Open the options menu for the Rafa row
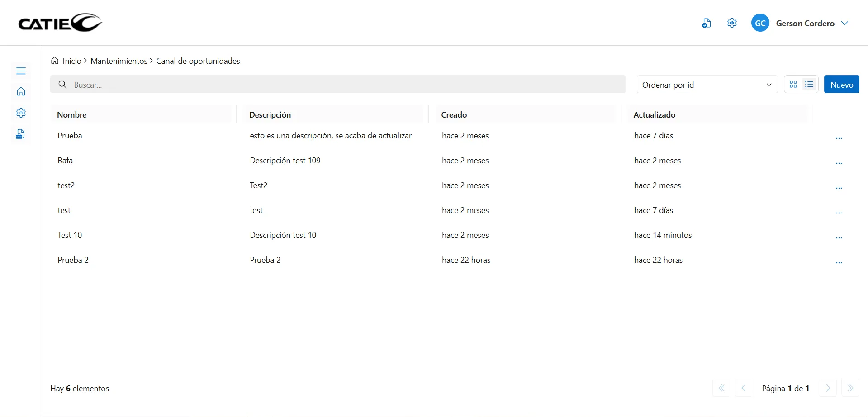 [839, 162]
